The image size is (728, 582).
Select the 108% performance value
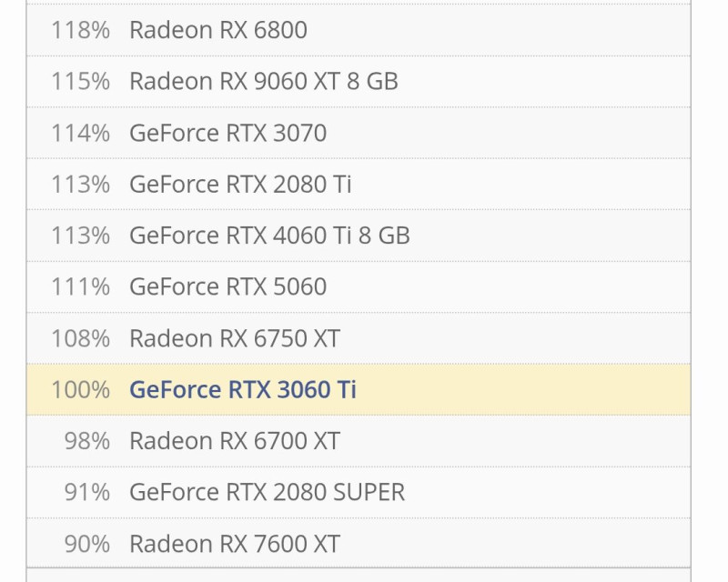coord(80,338)
